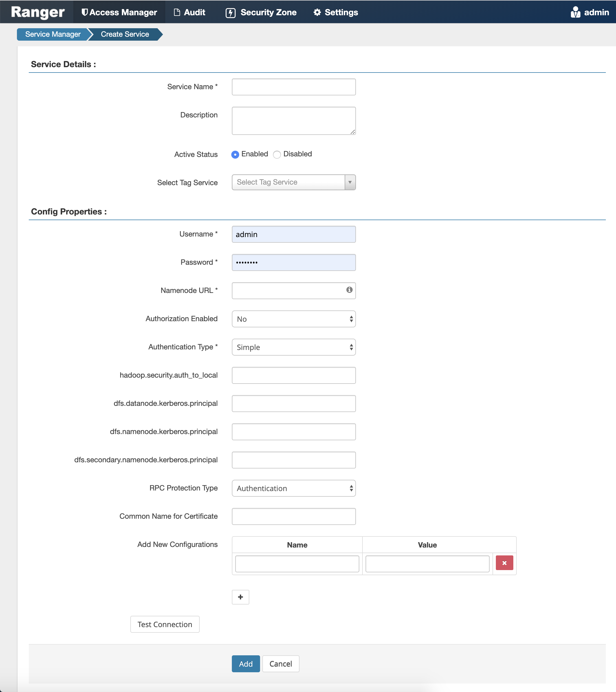Screen dimensions: 616x692
Task: Click into the Service Name input field
Action: click(293, 87)
